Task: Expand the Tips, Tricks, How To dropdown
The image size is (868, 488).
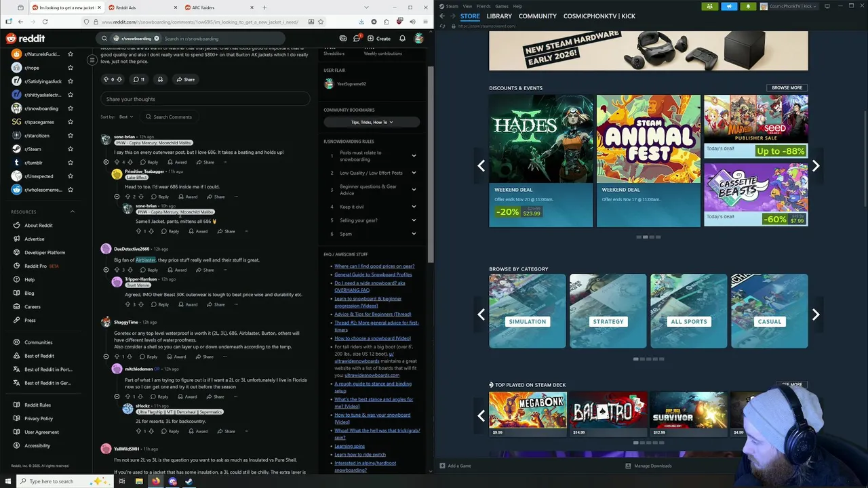Action: [x=372, y=122]
